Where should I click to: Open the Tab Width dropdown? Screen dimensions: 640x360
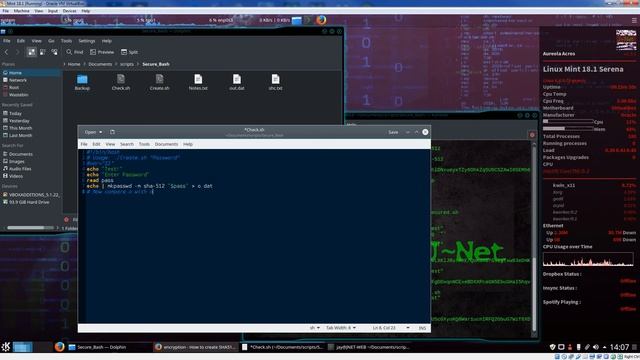click(341, 328)
